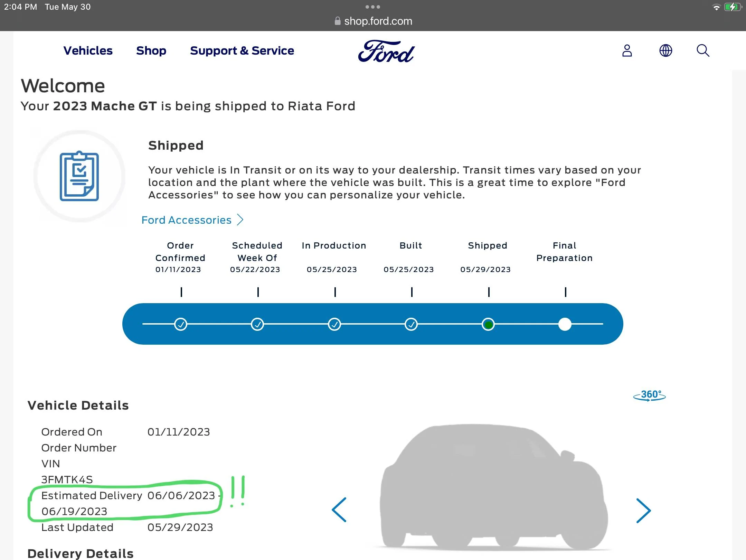Tap the three-dot multitasking menu
The image size is (746, 560).
click(x=373, y=7)
